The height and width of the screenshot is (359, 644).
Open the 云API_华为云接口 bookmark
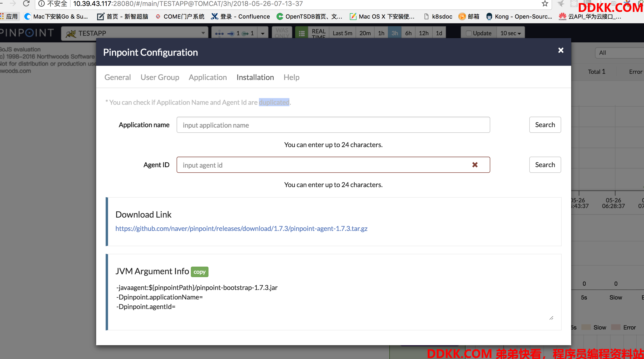click(x=590, y=16)
